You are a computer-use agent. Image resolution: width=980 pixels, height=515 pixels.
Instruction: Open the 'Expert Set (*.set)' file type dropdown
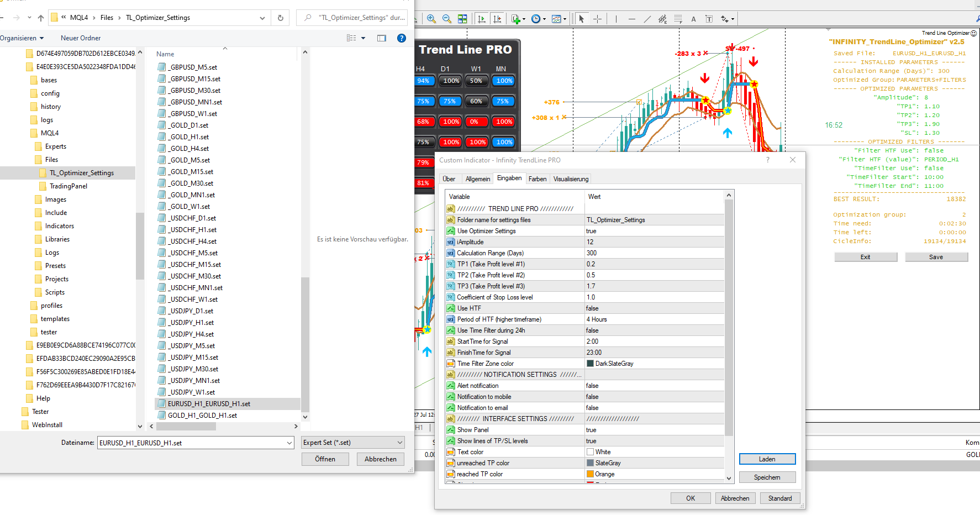[353, 442]
